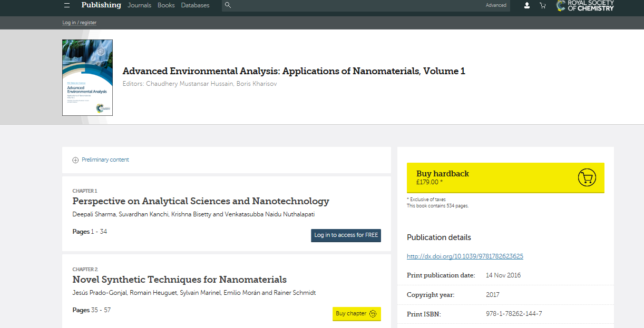This screenshot has width=644, height=328.
Task: Click the book title Advanced Environmental Analysis heading
Action: click(x=294, y=71)
